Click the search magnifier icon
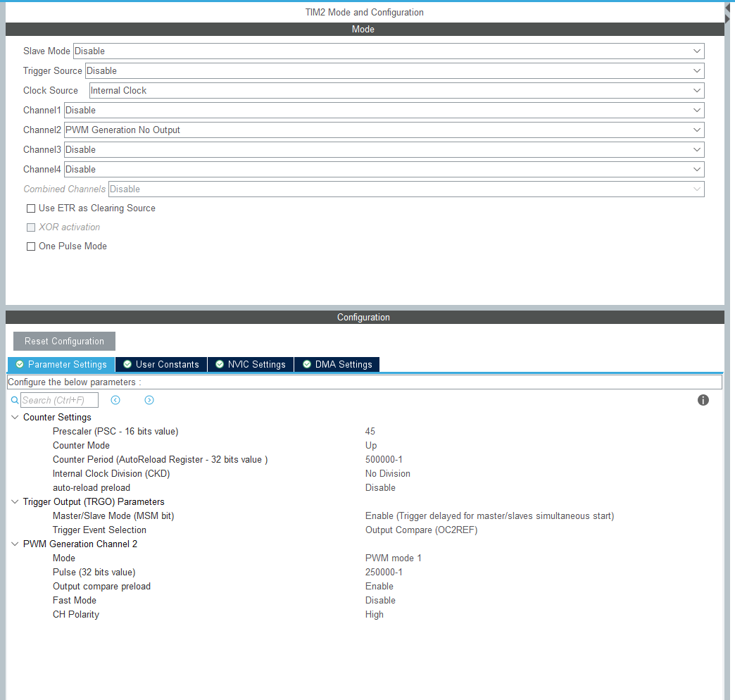This screenshot has width=735, height=700. click(15, 400)
